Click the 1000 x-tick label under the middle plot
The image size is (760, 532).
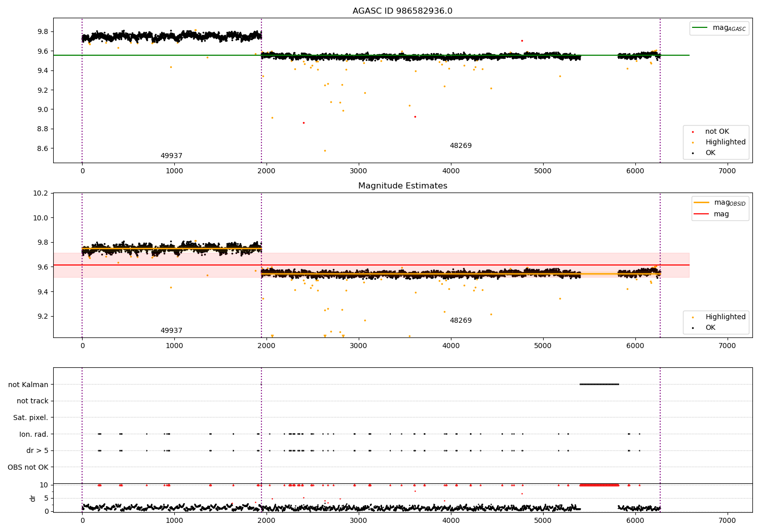coord(174,346)
